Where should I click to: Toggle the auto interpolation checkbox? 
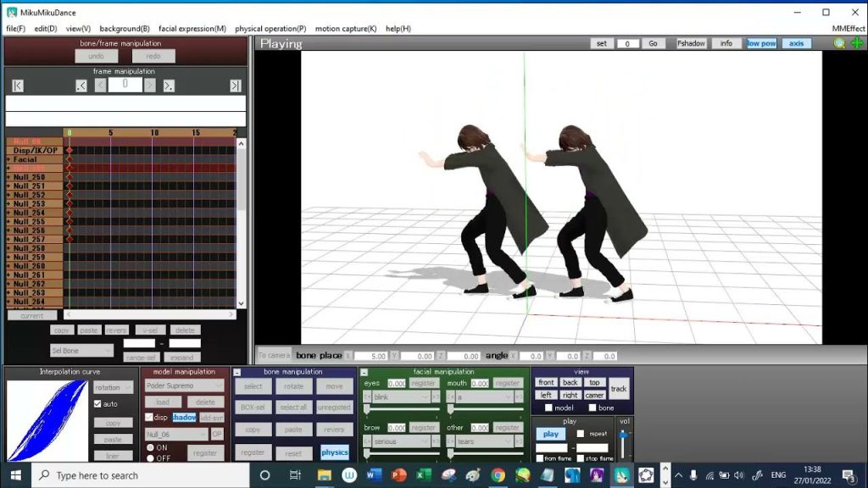click(x=98, y=404)
